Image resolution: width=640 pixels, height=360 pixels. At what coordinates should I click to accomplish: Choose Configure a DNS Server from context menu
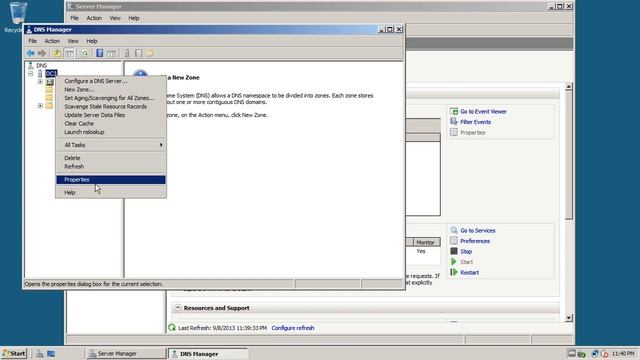(x=111, y=81)
